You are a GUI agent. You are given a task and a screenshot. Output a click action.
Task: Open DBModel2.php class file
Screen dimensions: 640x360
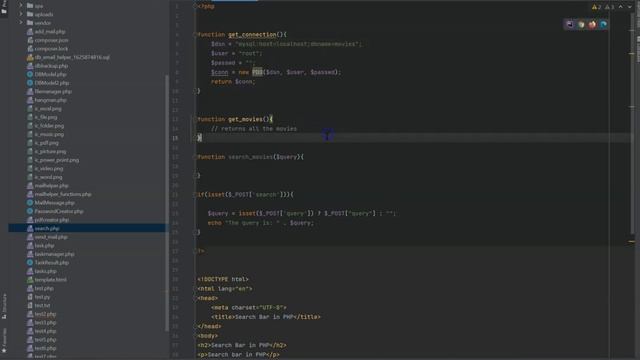point(51,83)
